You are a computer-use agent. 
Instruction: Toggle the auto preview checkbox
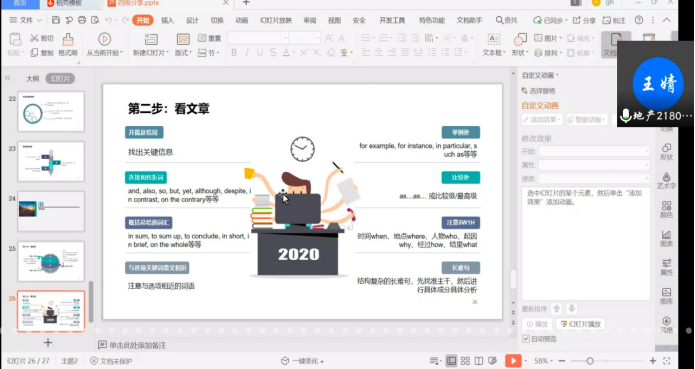[x=526, y=339]
